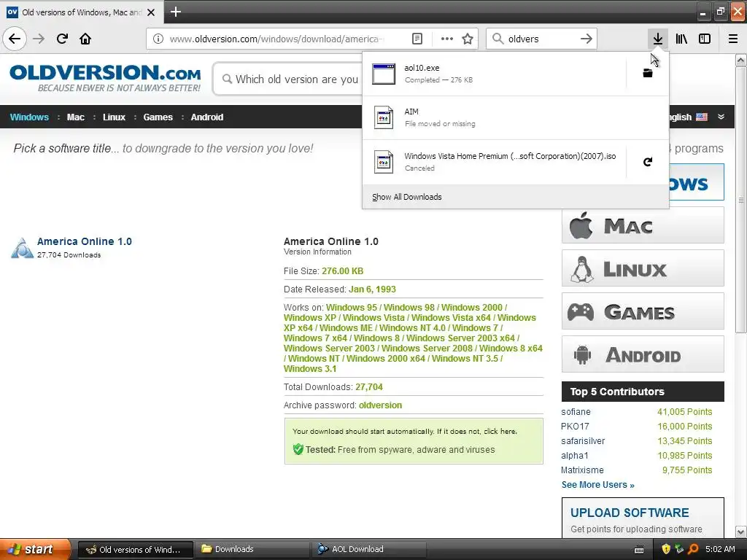Viewport: 747px width, 560px height.
Task: Click the forward navigation arrow
Action: click(x=39, y=39)
